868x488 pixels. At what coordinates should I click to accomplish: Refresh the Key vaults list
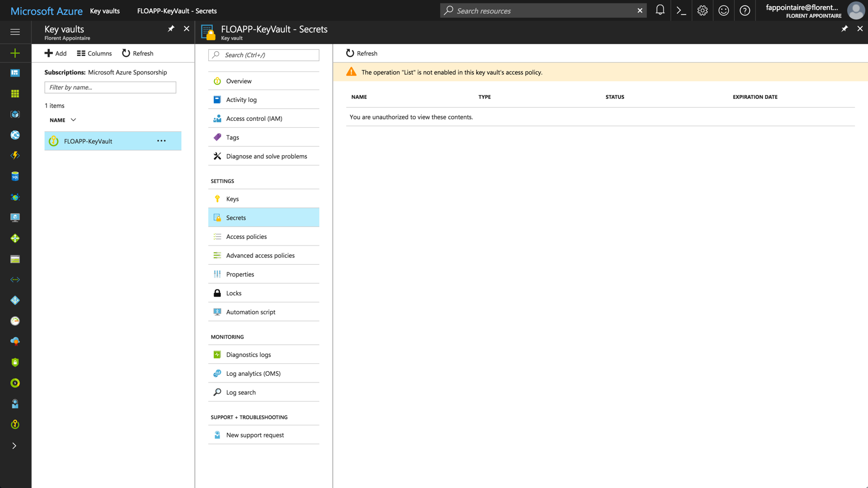click(137, 53)
